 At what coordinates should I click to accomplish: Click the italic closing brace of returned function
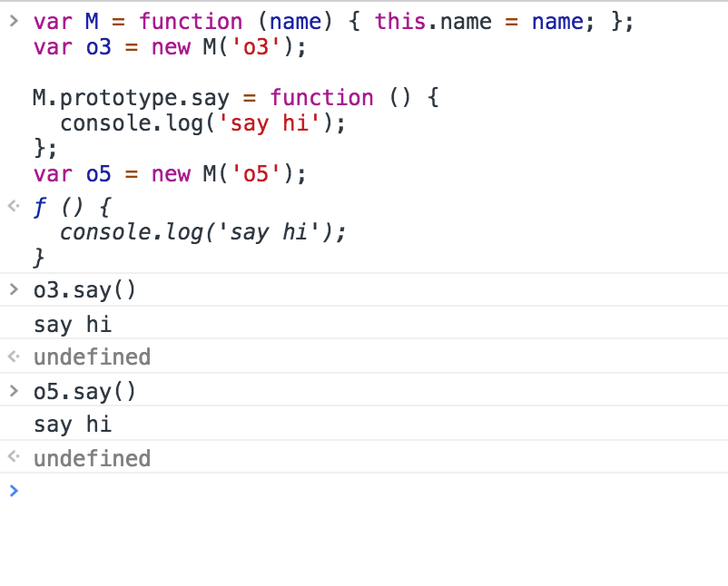click(x=39, y=258)
